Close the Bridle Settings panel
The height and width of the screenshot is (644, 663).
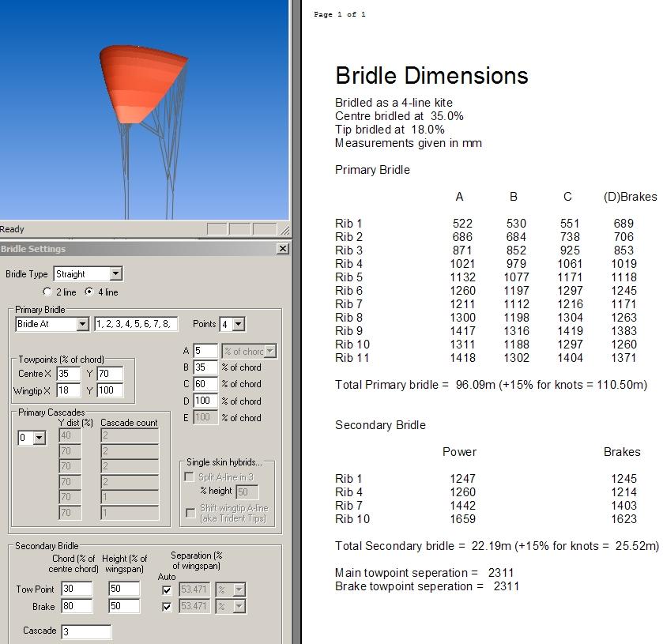(283, 249)
